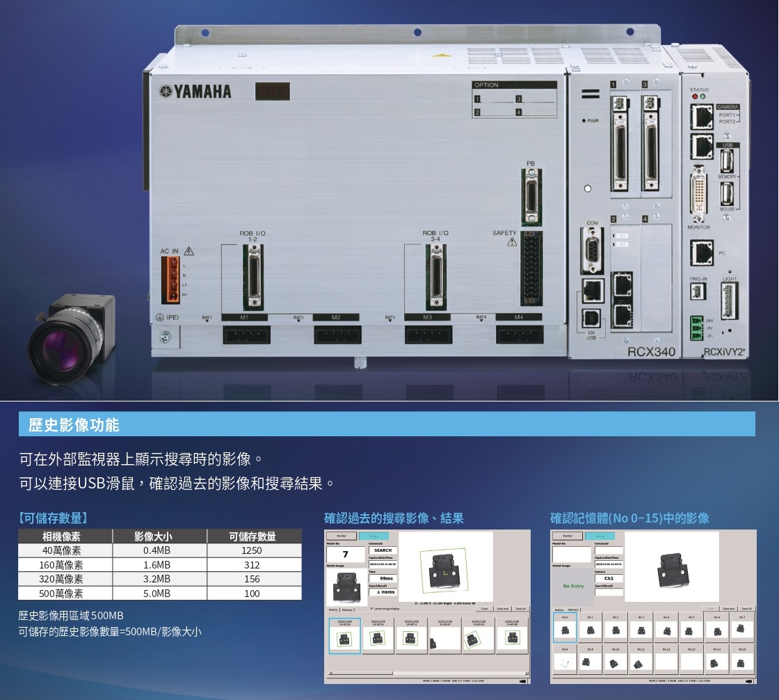The height and width of the screenshot is (700, 779).
Task: Select memory thumbnail No.15
Action: click(x=742, y=659)
